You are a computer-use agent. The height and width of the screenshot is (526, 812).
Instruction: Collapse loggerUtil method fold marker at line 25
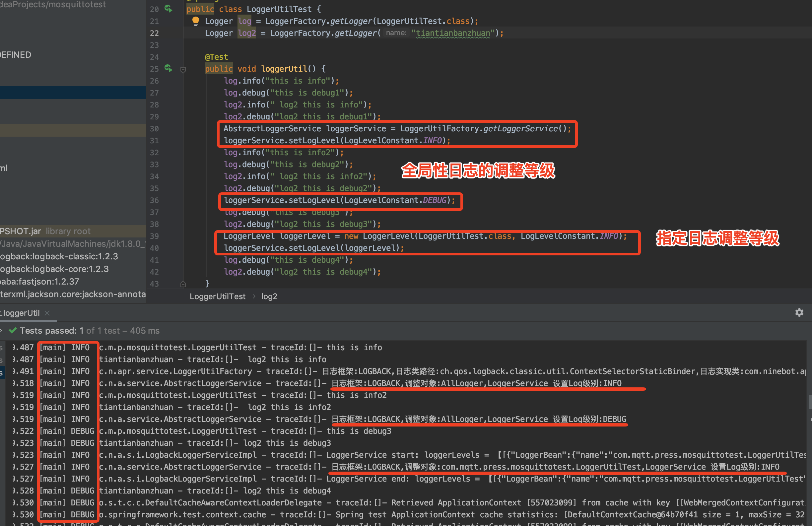(x=183, y=70)
